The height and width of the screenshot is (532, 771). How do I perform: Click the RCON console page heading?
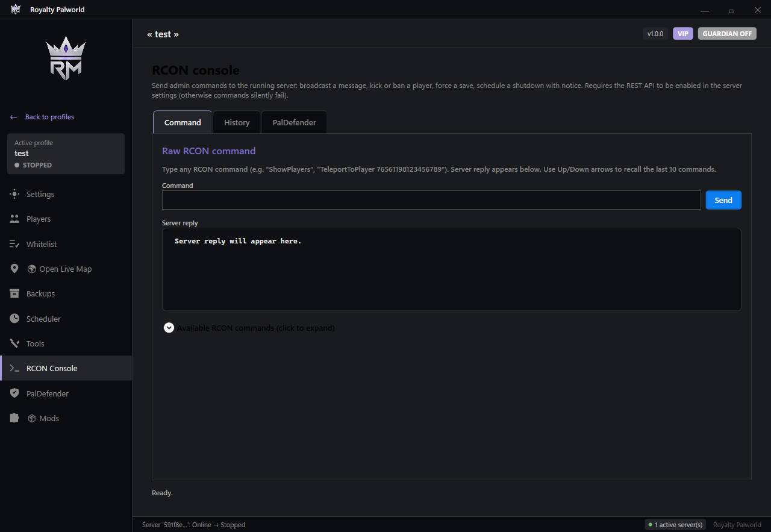coord(196,70)
